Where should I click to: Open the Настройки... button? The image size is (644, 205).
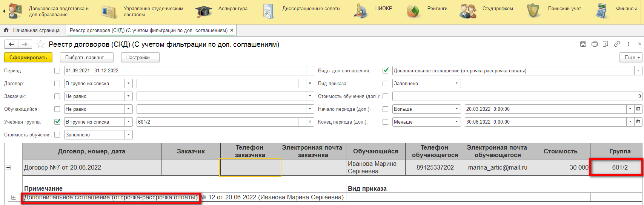coord(140,57)
